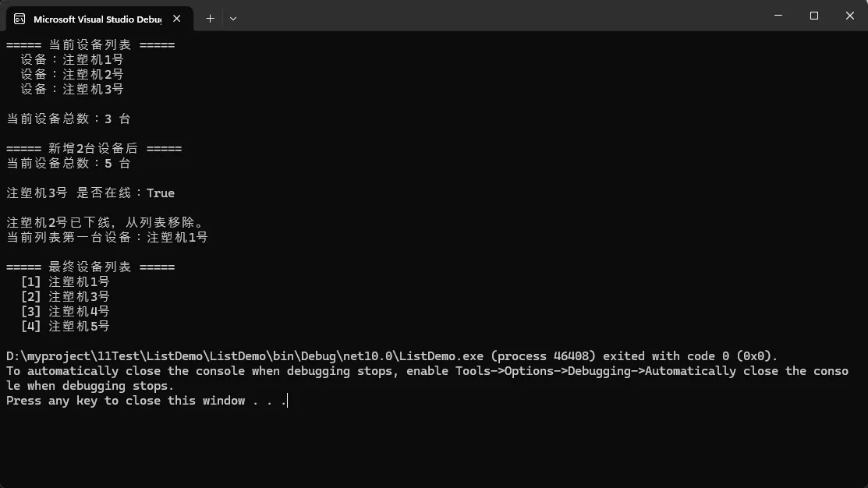Click the '[2] 注塑机3号' list entry
Screen dimensions: 868x488
[x=66, y=296]
